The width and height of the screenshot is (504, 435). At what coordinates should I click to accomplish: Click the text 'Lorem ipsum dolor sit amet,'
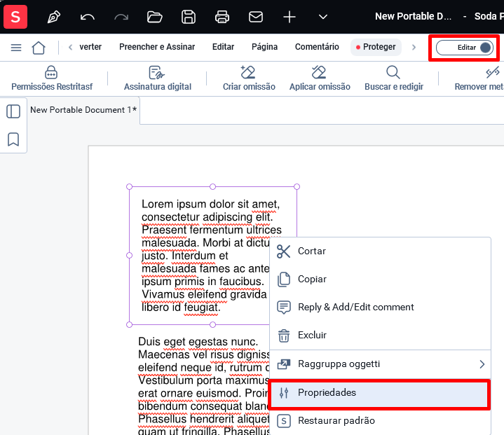click(210, 205)
